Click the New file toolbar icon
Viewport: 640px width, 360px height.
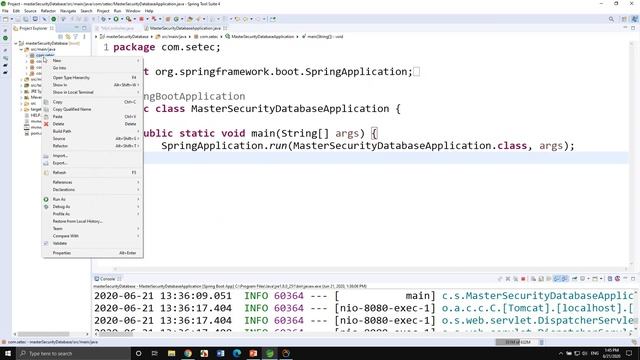tap(5, 19)
